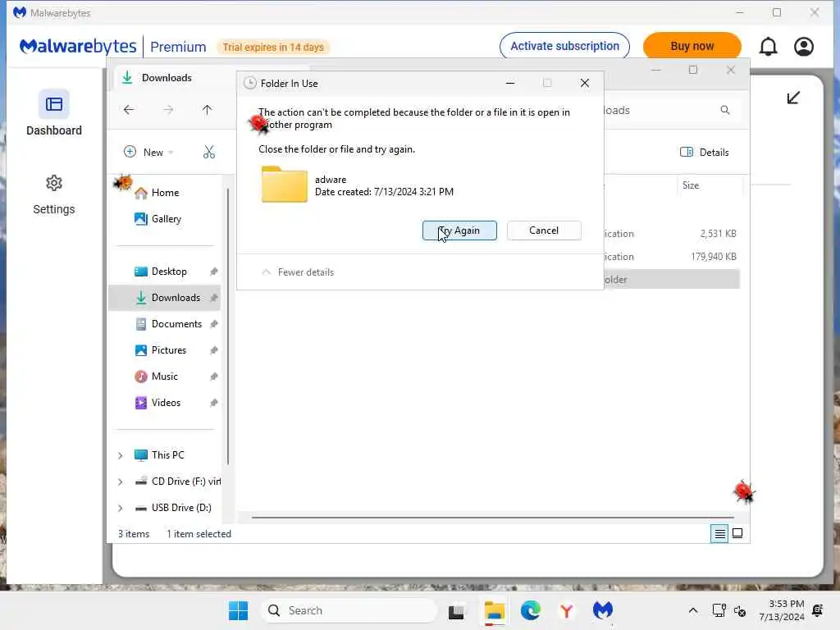Click the Explorer horizontal scrollbar
The width and height of the screenshot is (840, 630).
coord(492,518)
